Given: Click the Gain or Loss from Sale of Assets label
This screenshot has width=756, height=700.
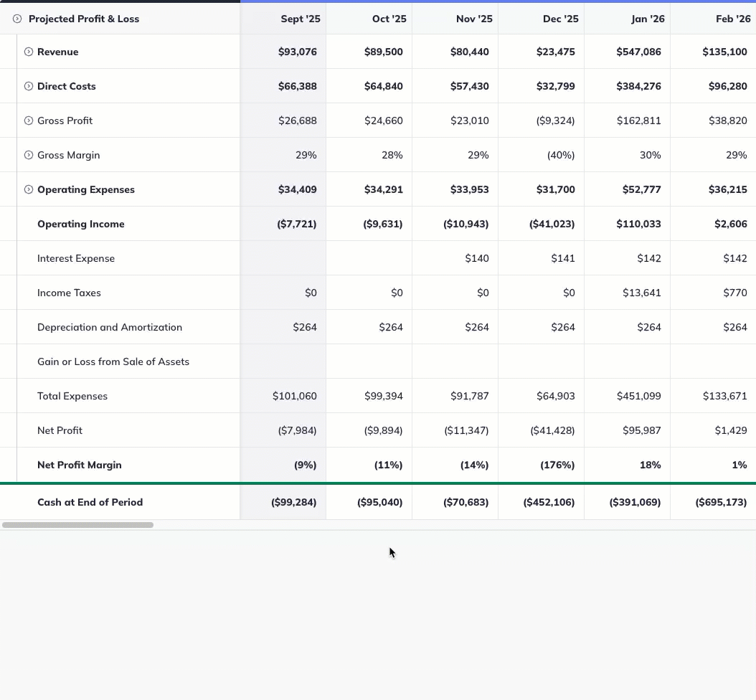Looking at the screenshot, I should tap(113, 361).
